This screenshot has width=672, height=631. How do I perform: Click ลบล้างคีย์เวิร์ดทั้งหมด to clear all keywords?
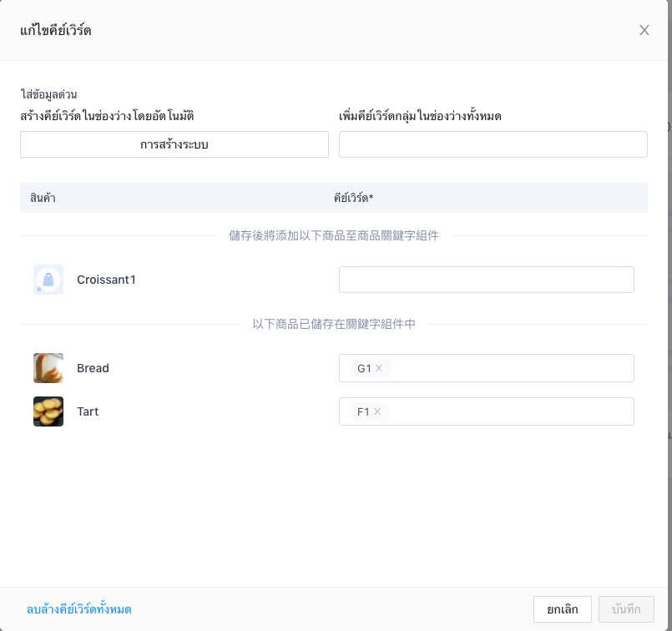pyautogui.click(x=78, y=609)
